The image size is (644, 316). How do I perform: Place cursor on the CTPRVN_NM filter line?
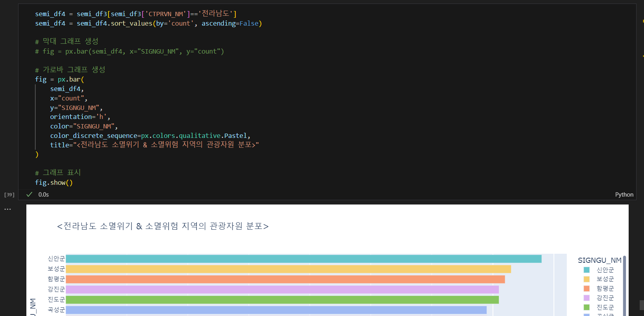point(136,14)
